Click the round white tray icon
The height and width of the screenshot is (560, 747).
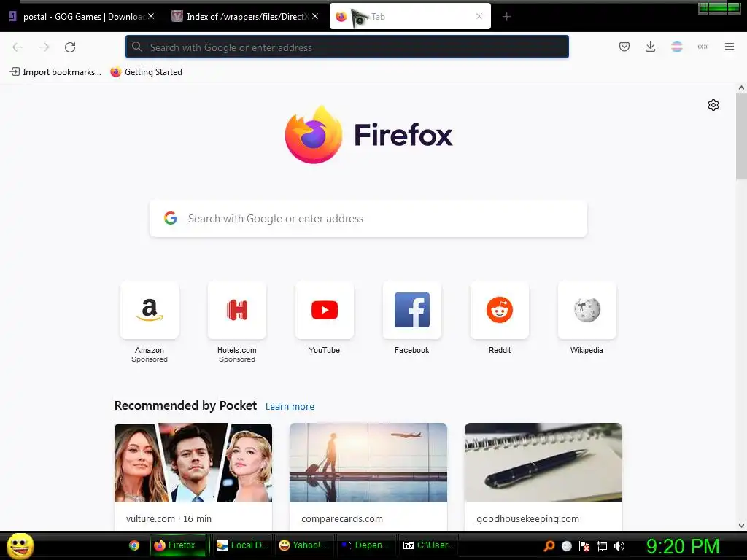click(566, 546)
